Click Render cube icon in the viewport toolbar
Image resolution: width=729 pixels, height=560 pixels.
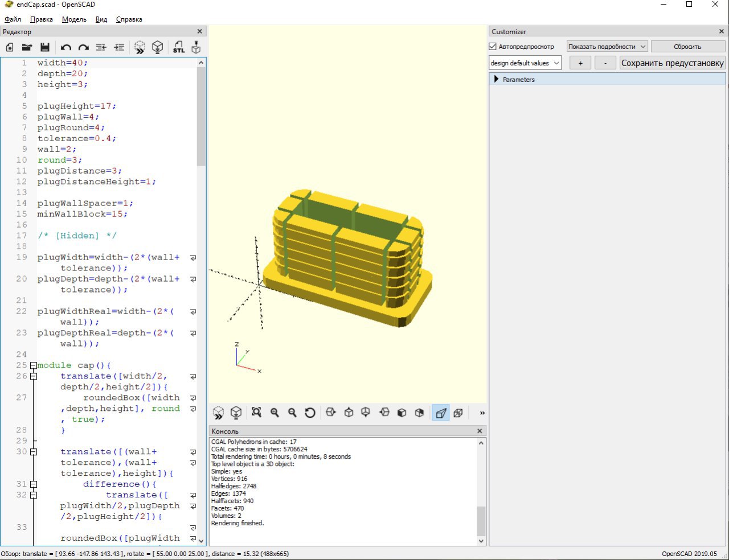click(236, 413)
